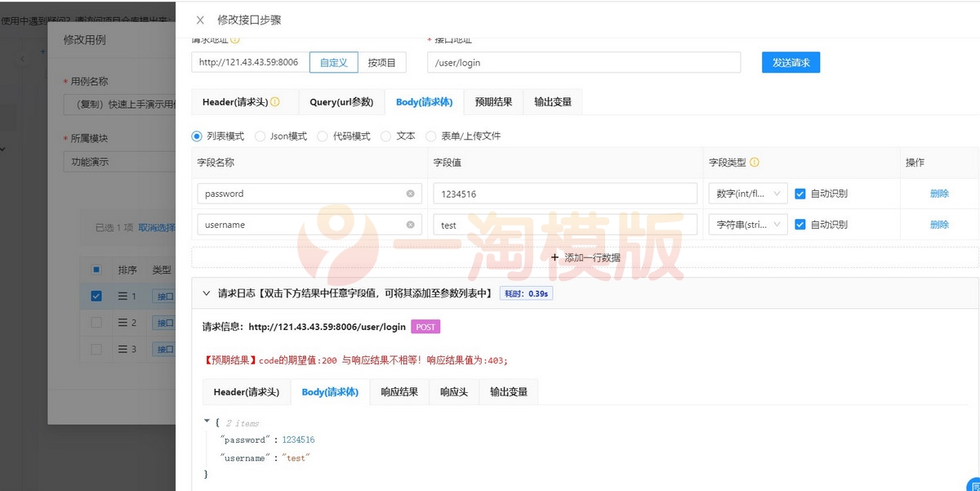Open the log 输出变量 tab

508,392
